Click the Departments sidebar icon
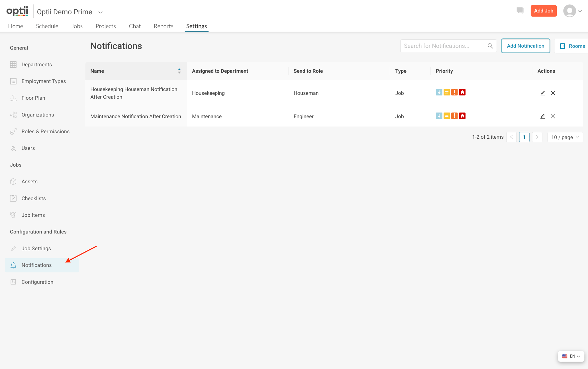588x369 pixels. [13, 65]
